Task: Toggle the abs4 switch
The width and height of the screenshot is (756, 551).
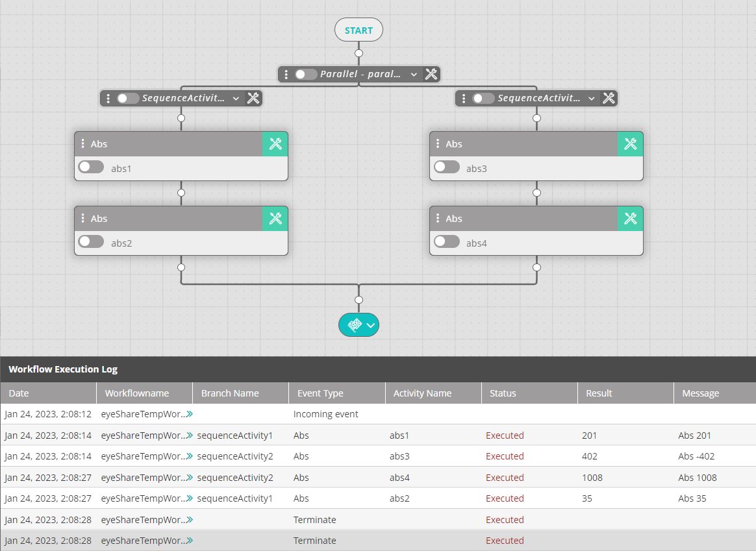Action: [446, 241]
